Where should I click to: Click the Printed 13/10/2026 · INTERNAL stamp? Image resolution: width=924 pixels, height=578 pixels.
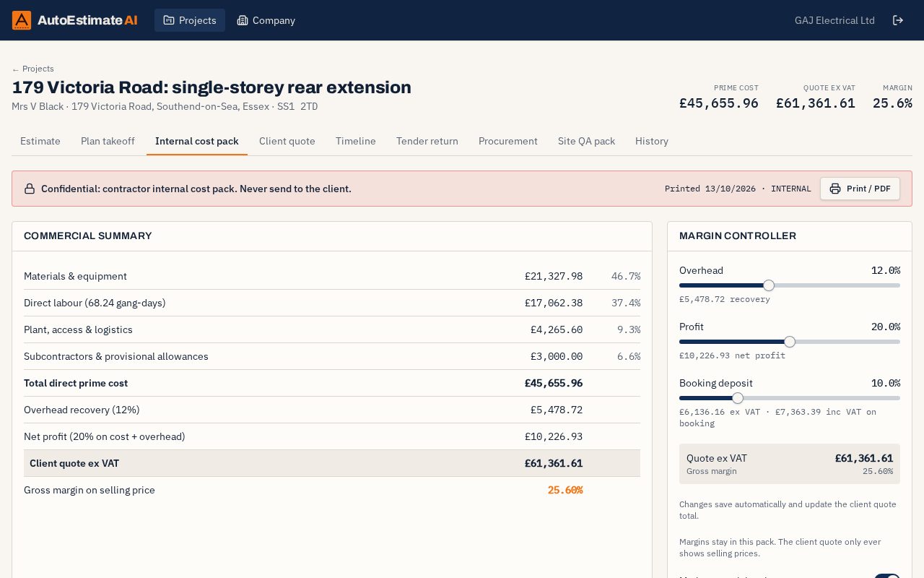(x=738, y=189)
